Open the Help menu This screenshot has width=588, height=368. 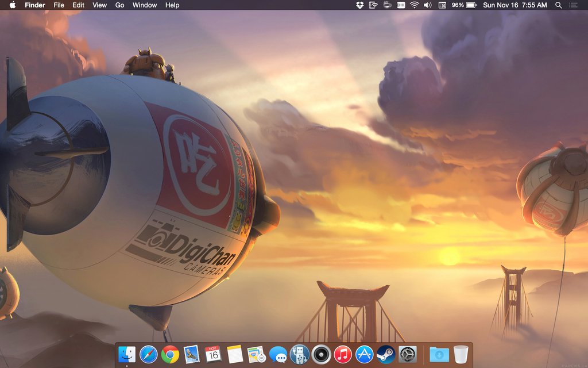pyautogui.click(x=172, y=5)
